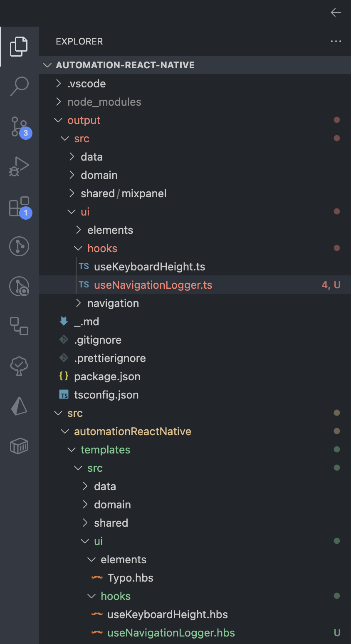Open Run and Debug view

[19, 166]
